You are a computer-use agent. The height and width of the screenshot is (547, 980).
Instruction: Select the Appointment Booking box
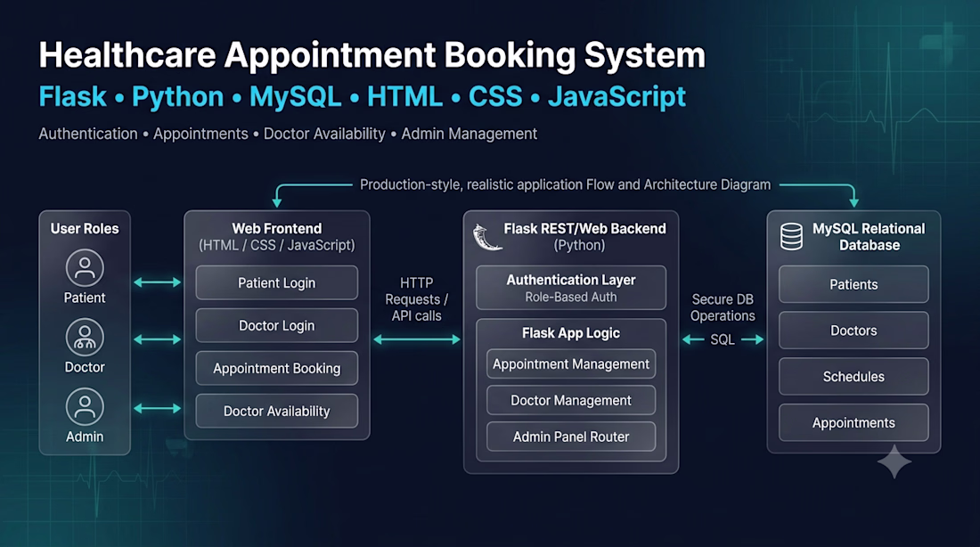coord(277,368)
